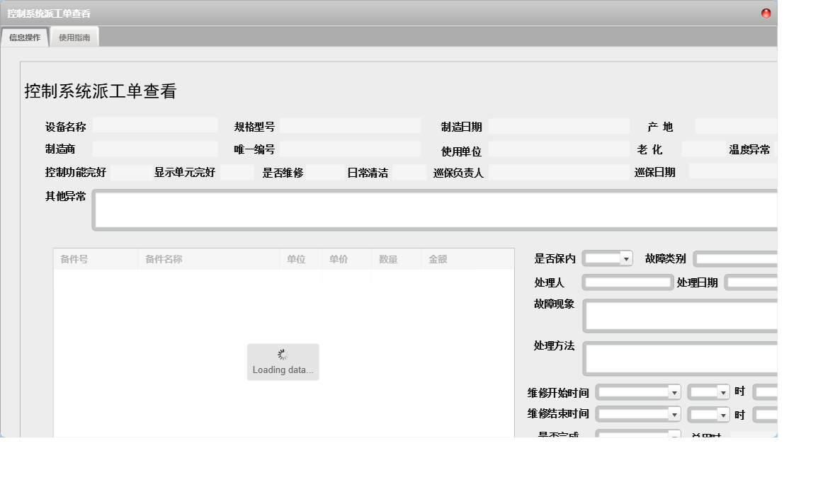Click the 处理人 input box
Image resolution: width=818 pixels, height=504 pixels.
point(627,282)
